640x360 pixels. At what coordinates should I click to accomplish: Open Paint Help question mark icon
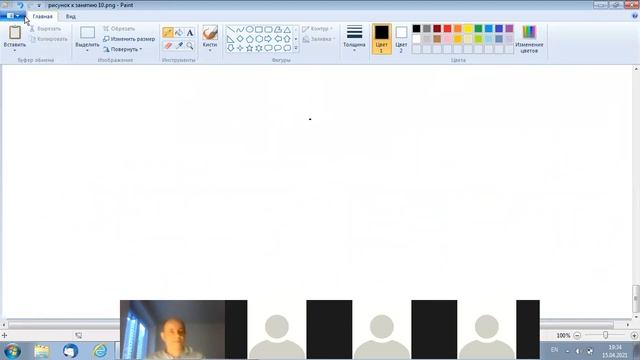point(635,16)
